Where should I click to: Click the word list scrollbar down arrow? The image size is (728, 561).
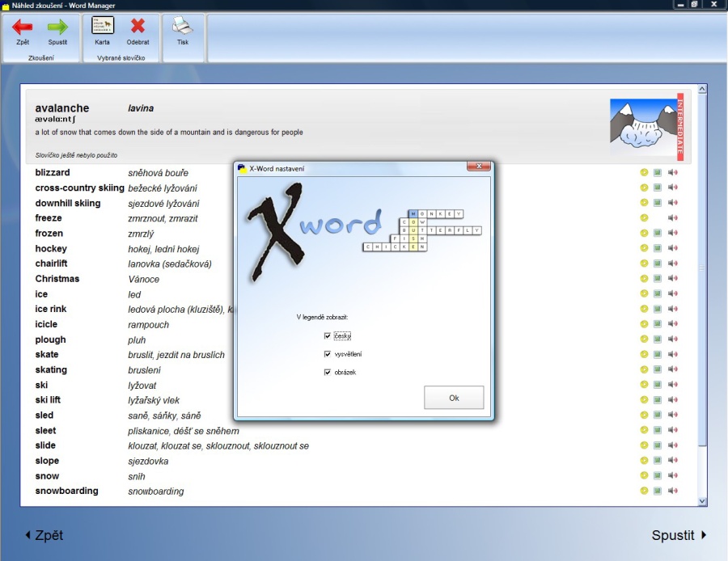pyautogui.click(x=701, y=501)
